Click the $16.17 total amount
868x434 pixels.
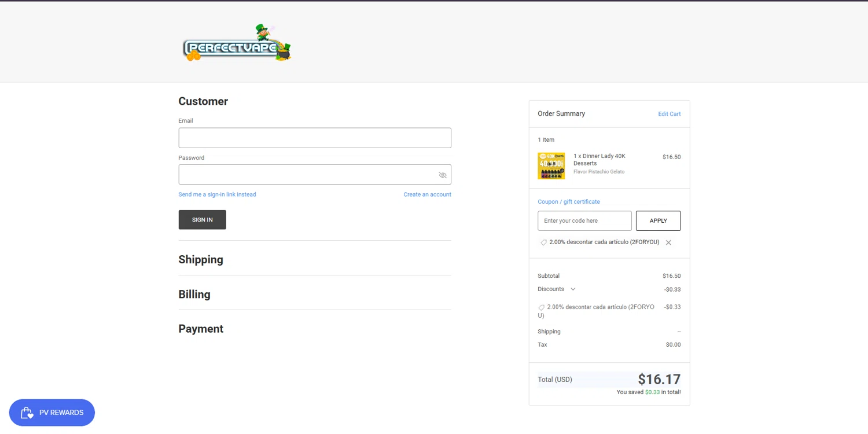point(659,380)
